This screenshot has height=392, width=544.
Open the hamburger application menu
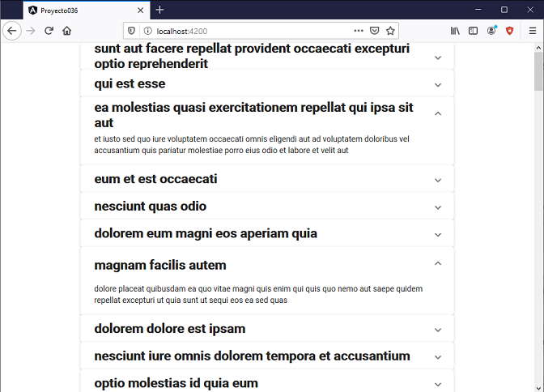pos(533,31)
